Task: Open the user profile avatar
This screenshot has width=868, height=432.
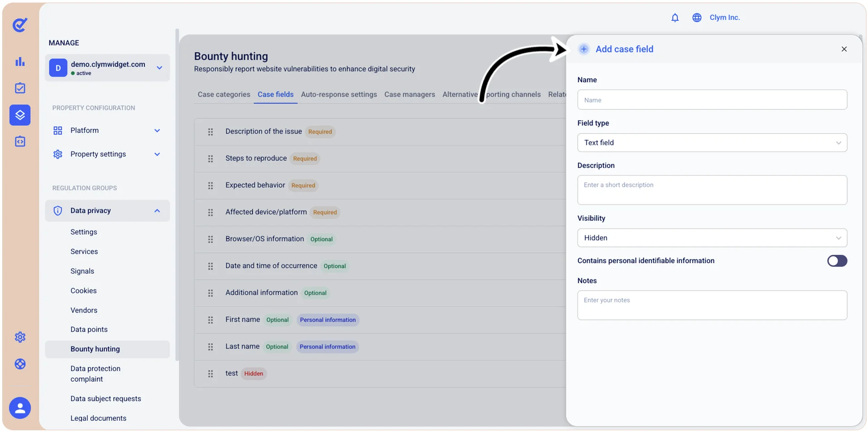Action: click(x=20, y=408)
